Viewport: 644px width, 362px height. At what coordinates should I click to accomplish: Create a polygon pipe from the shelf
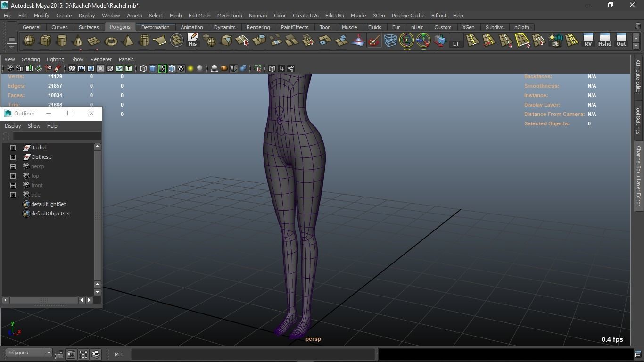[144, 41]
